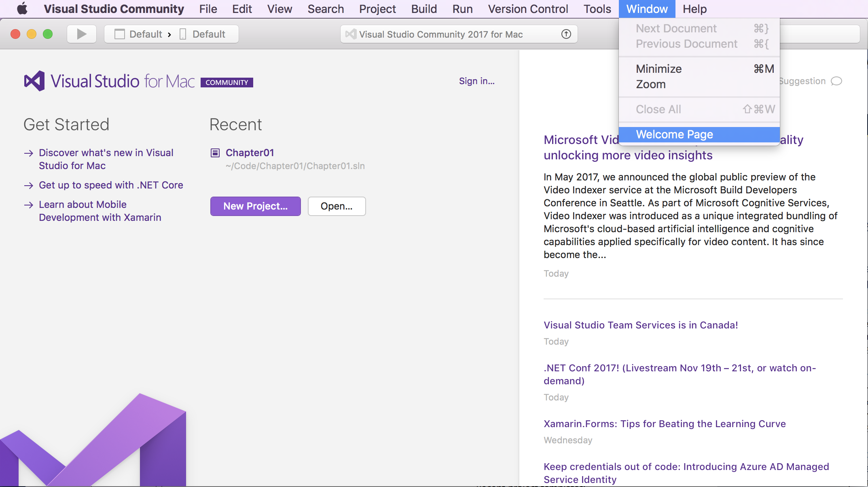Click update indicator icon in status bar
Image resolution: width=868 pixels, height=487 pixels.
(x=566, y=34)
